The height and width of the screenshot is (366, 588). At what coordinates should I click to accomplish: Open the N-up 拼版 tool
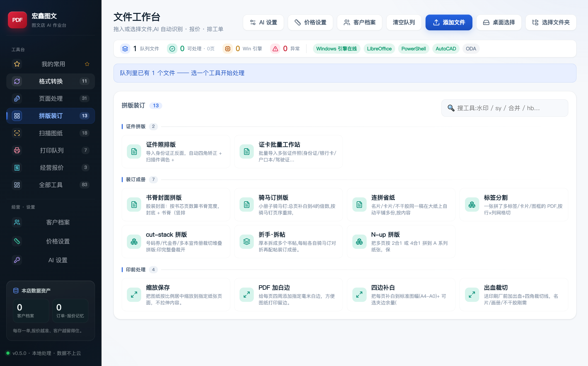tap(401, 242)
